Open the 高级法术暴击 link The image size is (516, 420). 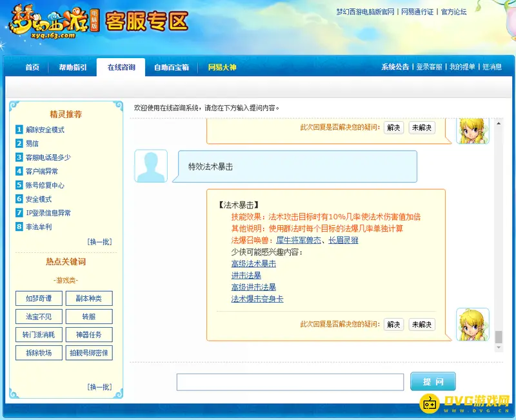253,264
